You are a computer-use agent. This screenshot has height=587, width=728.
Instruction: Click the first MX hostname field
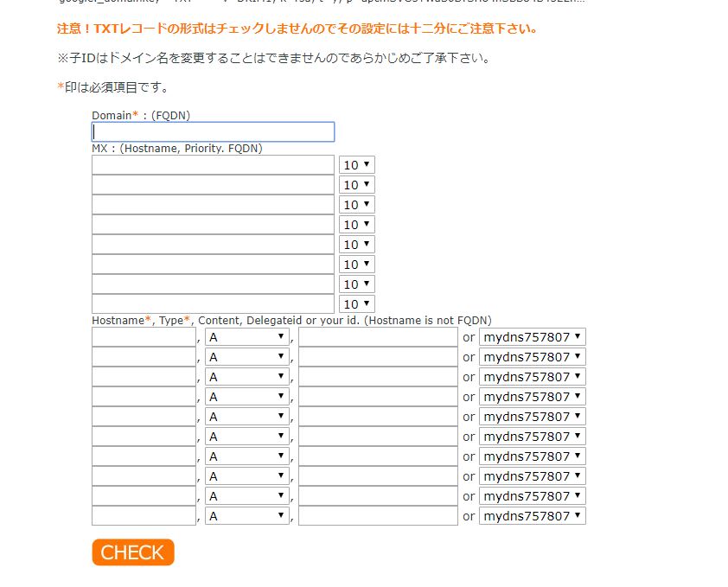tap(213, 165)
